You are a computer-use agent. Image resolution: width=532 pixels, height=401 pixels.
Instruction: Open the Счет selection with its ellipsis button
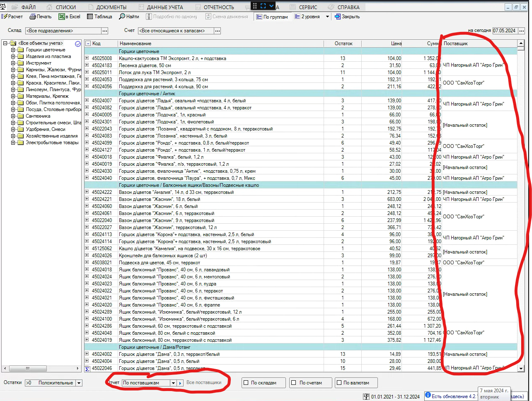218,31
